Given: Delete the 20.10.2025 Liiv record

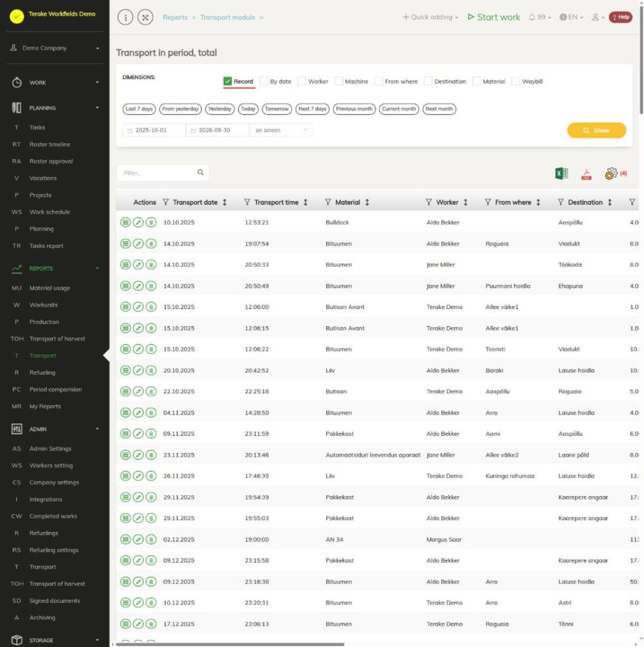Looking at the screenshot, I should [x=151, y=370].
